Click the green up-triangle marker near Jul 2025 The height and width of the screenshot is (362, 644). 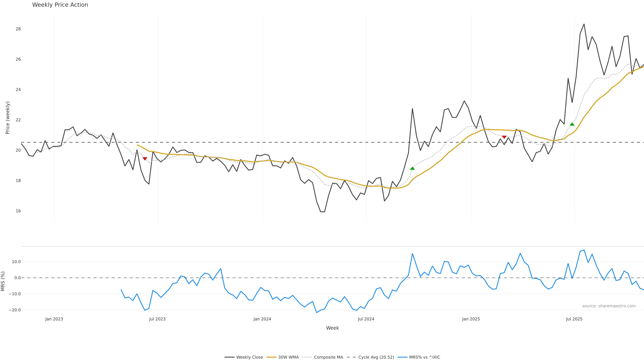pos(572,124)
